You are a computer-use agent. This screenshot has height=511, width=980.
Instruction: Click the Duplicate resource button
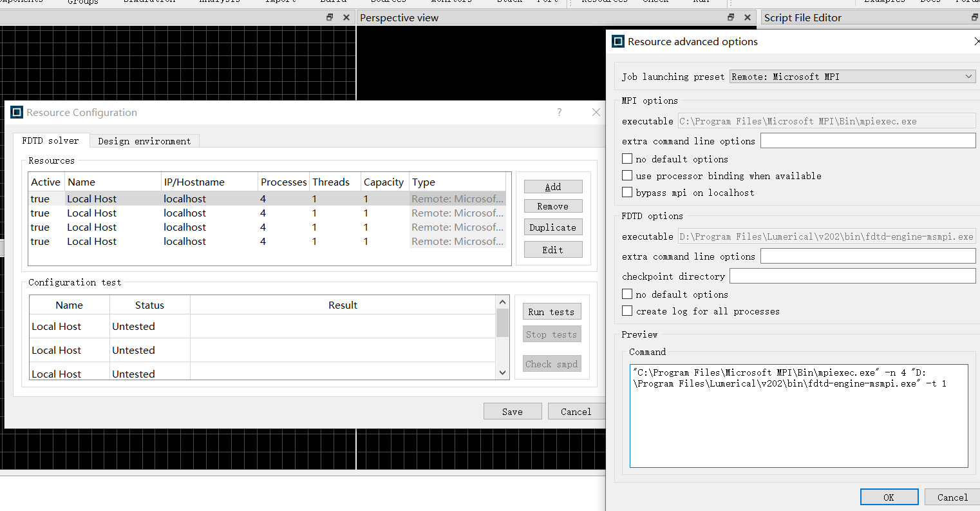point(552,227)
